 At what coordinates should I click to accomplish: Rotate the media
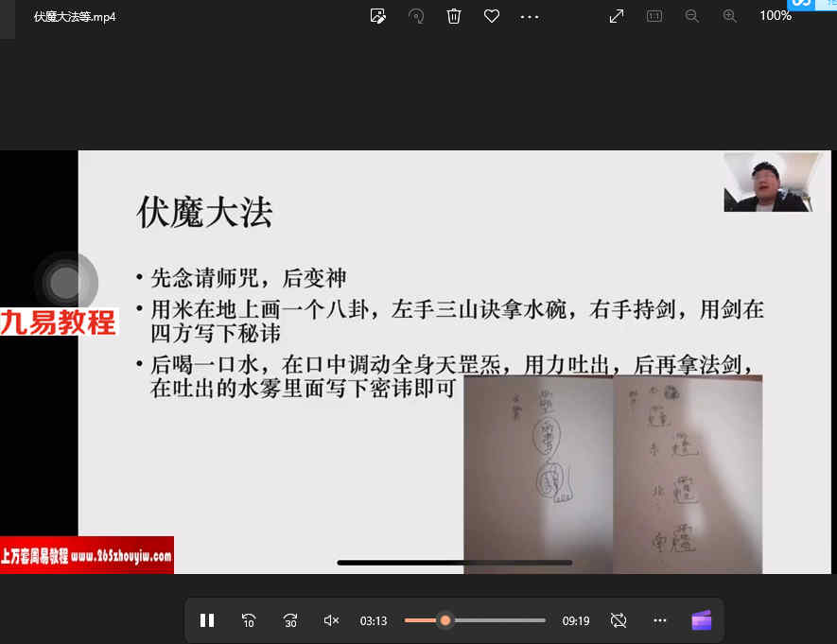pos(416,16)
